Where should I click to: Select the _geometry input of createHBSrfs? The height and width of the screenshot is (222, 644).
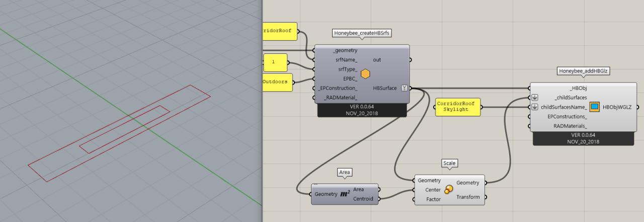345,50
